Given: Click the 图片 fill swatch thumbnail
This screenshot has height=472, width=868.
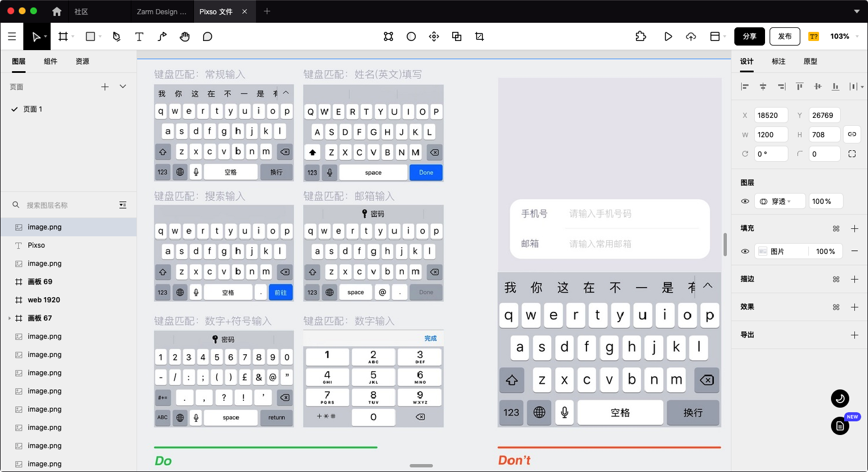Looking at the screenshot, I should pyautogui.click(x=763, y=251).
